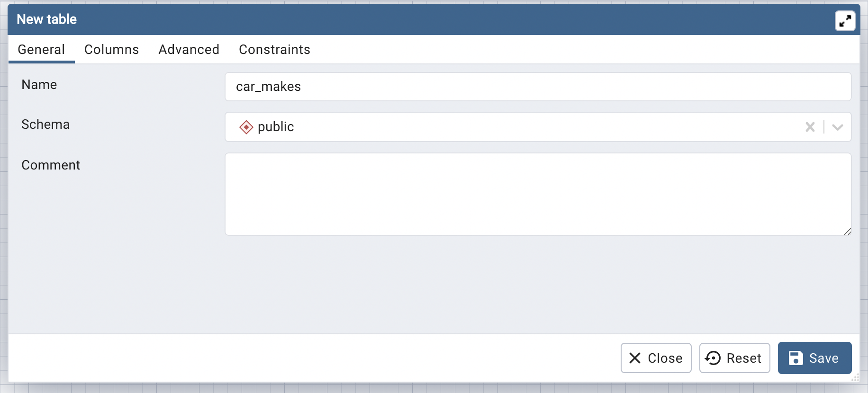868x393 pixels.
Task: Switch to the General tab
Action: (x=41, y=50)
